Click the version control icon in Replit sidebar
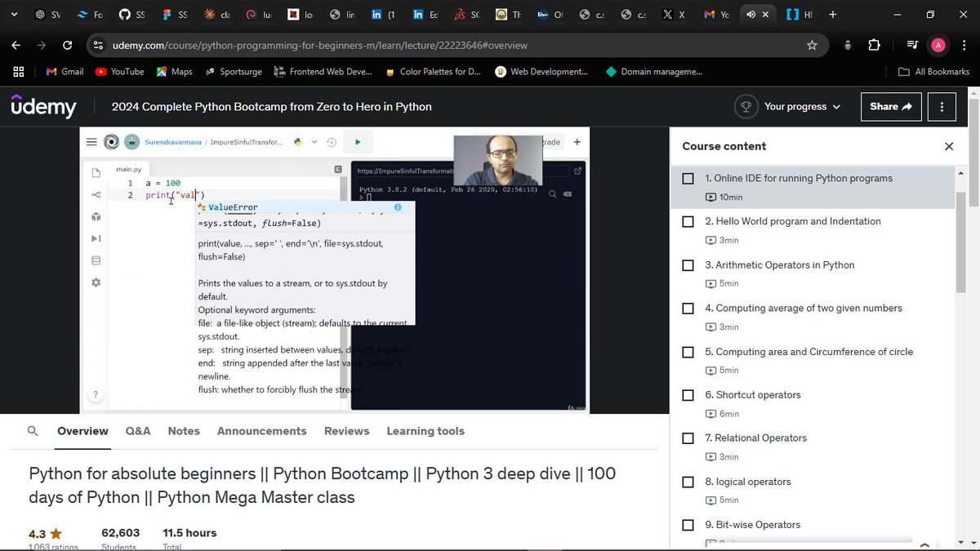 pyautogui.click(x=96, y=194)
